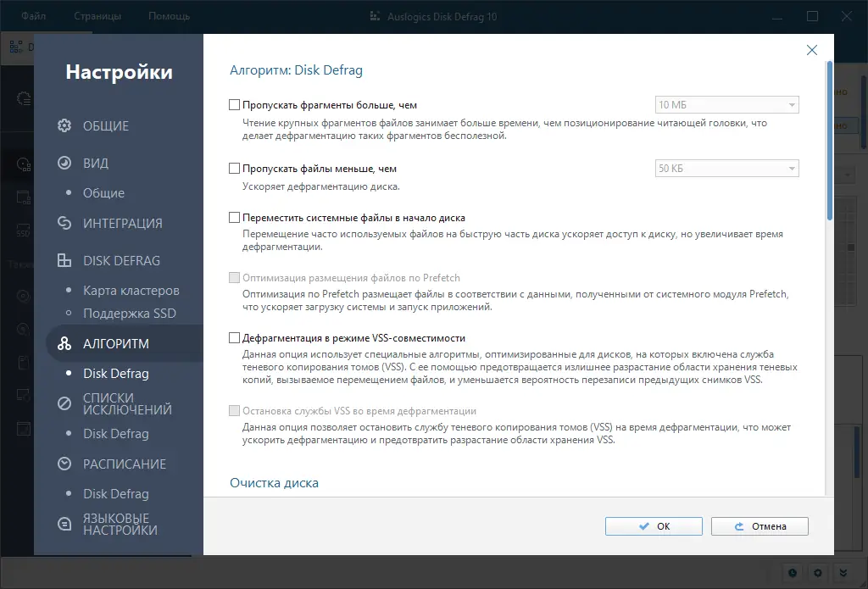Select Общие sub-item under ВИД
The image size is (868, 589).
click(x=103, y=192)
